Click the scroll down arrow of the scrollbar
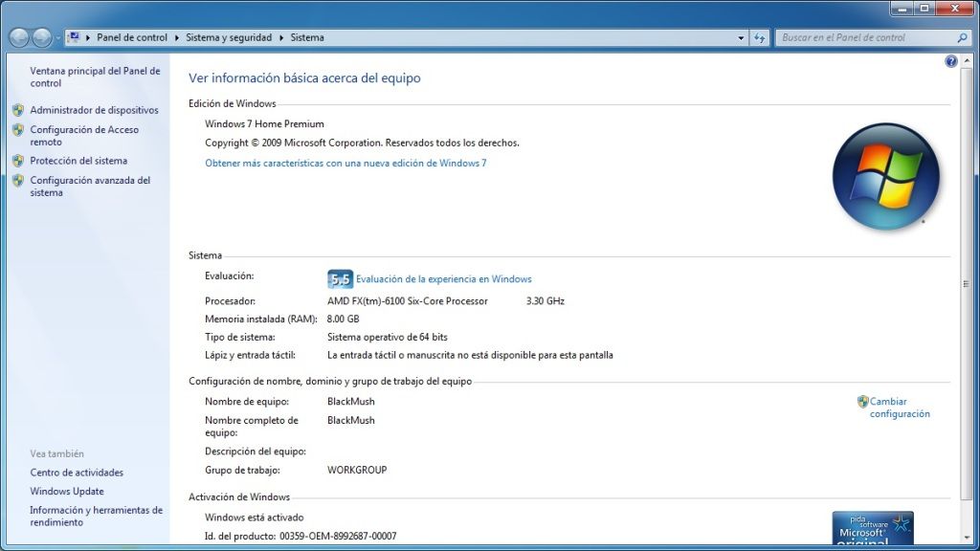Screen dimensions: 980x551 [967, 538]
